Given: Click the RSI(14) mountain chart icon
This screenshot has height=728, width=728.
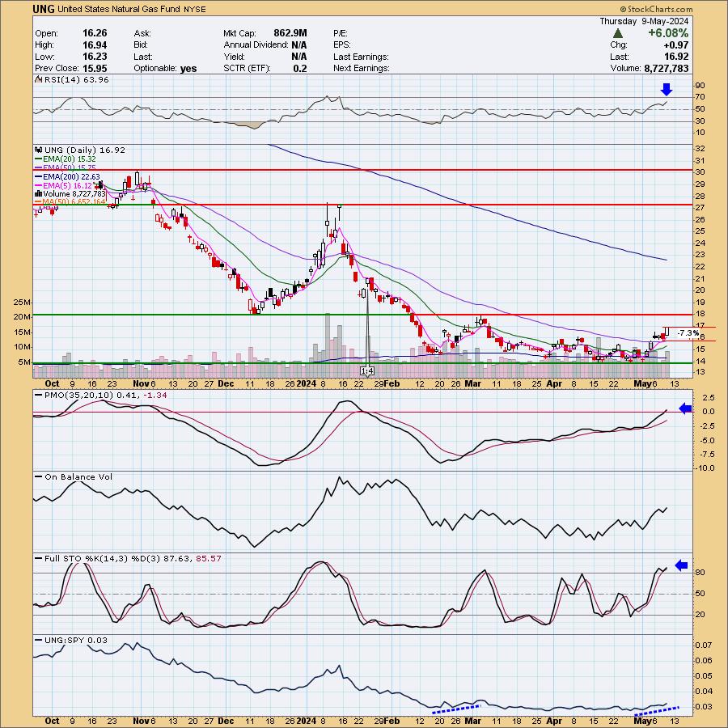Looking at the screenshot, I should 39,80.
